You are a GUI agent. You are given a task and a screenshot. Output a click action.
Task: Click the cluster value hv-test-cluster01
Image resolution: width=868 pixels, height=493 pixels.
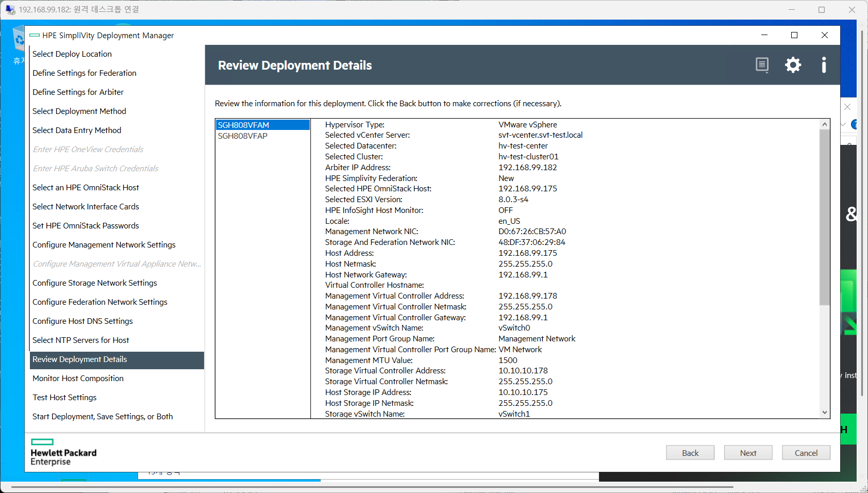pyautogui.click(x=528, y=157)
